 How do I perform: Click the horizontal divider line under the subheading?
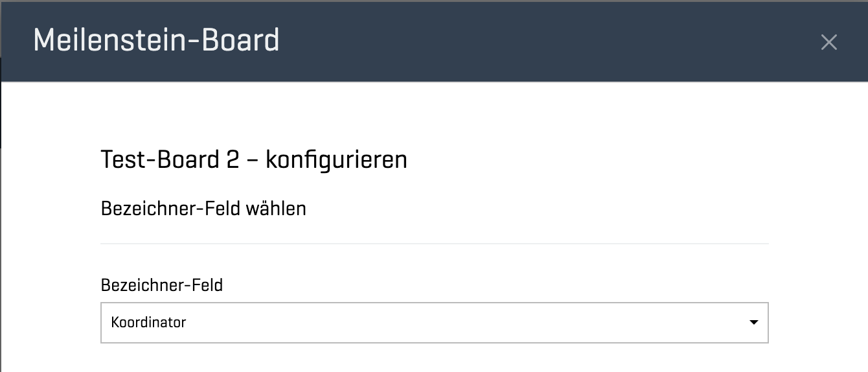[434, 244]
